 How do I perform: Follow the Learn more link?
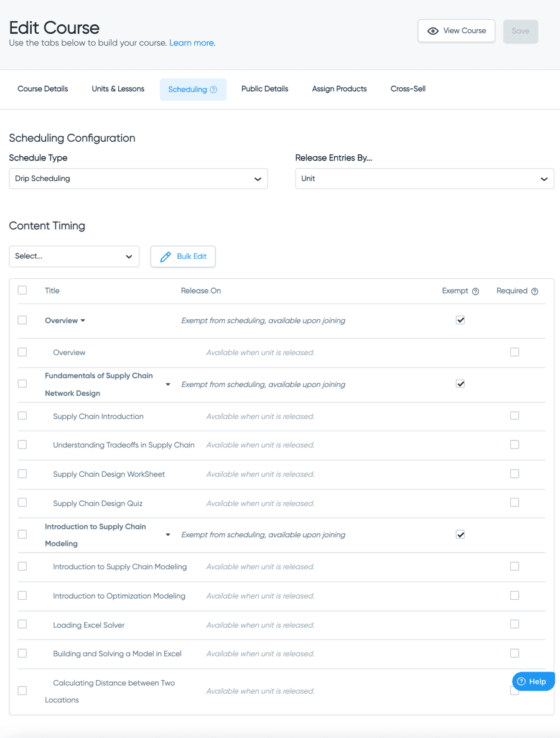[x=192, y=43]
